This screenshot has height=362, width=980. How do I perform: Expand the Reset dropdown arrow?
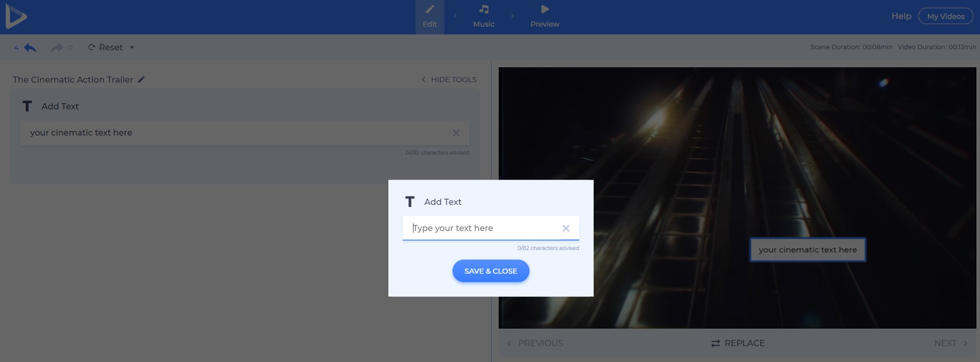click(x=132, y=48)
